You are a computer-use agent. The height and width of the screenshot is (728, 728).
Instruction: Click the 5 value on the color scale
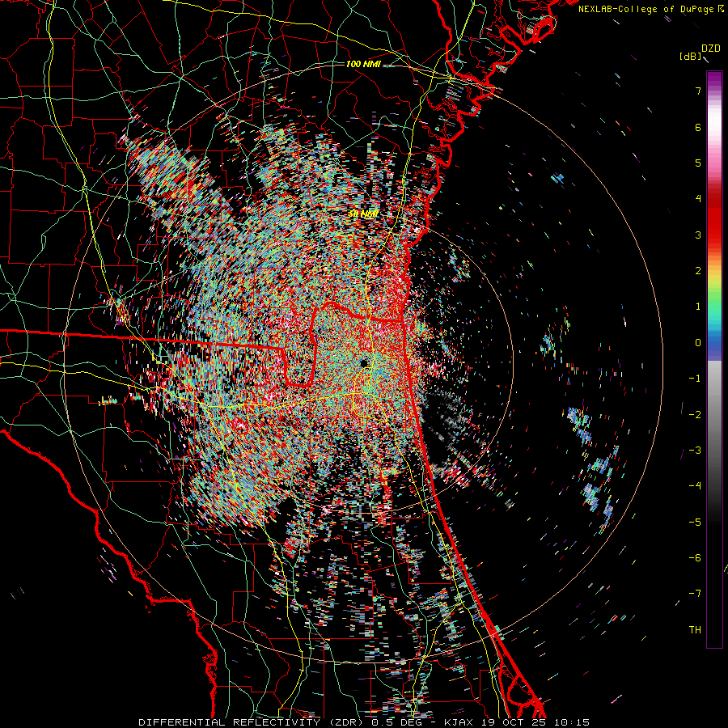pyautogui.click(x=698, y=163)
